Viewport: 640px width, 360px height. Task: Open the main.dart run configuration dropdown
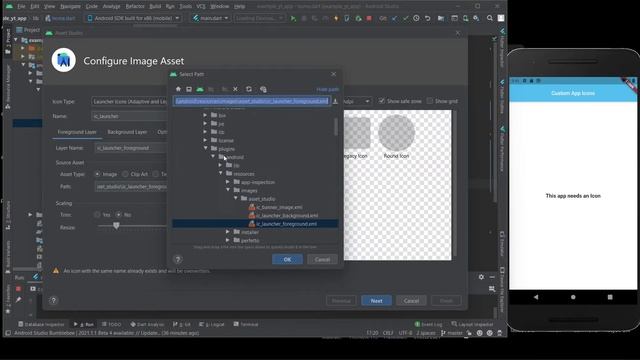pos(210,18)
